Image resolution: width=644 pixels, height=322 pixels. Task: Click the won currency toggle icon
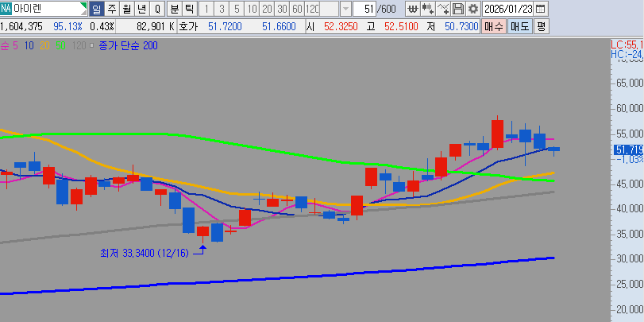click(413, 8)
